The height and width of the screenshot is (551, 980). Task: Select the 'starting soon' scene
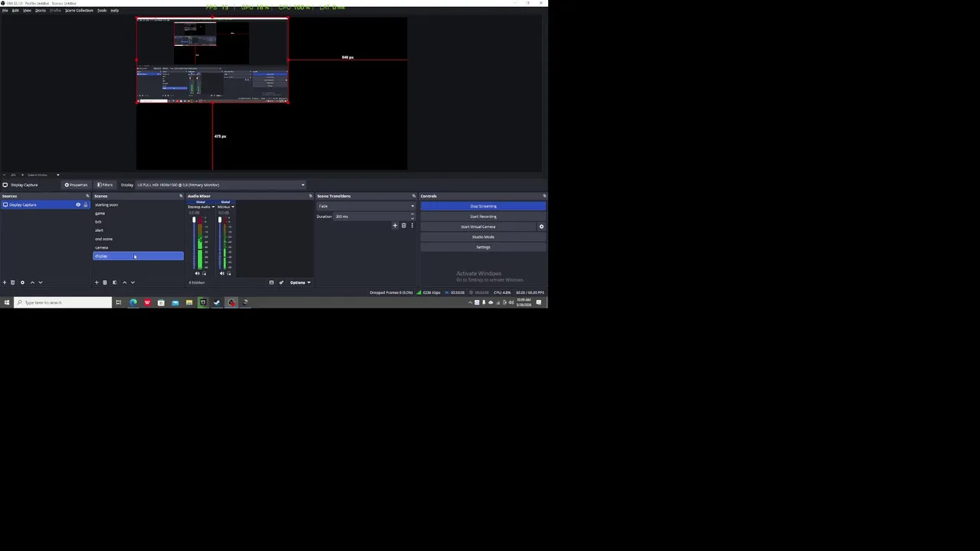pyautogui.click(x=138, y=204)
